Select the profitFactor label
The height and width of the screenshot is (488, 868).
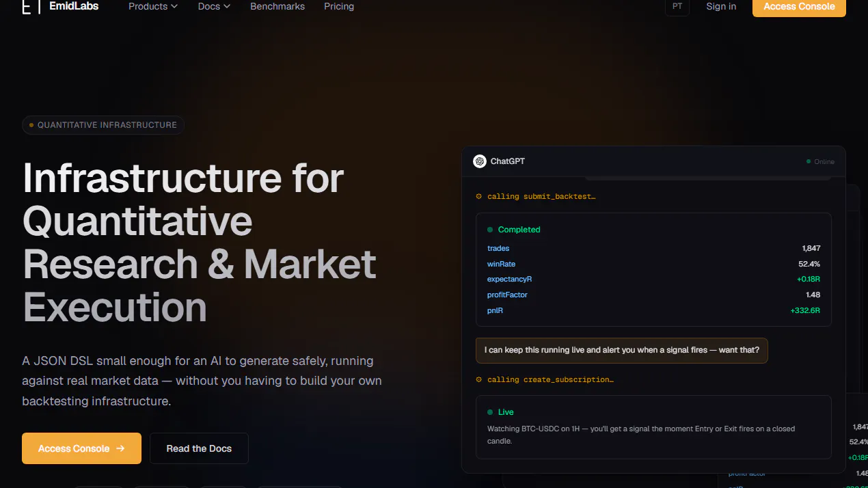pyautogui.click(x=508, y=295)
